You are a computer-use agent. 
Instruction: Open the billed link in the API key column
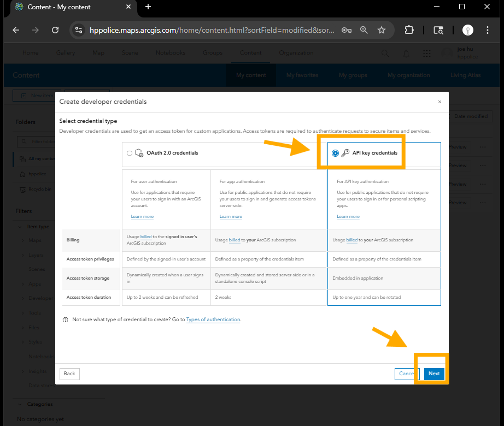pos(351,240)
